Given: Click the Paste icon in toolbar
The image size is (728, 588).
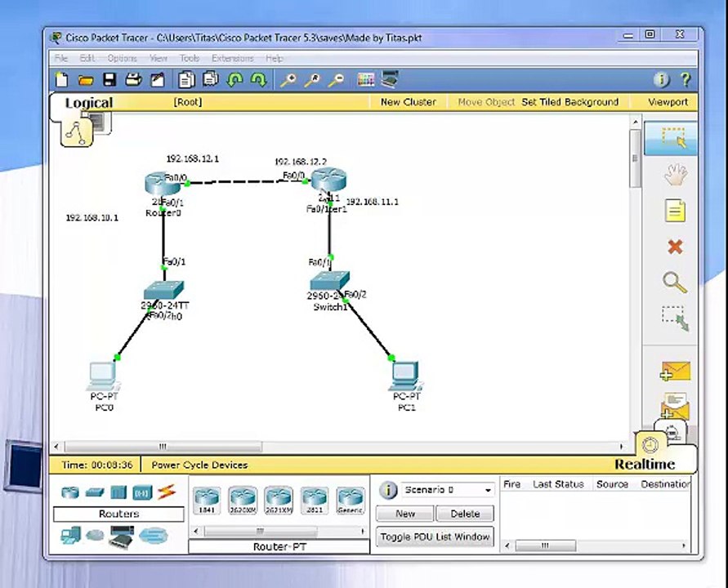Looking at the screenshot, I should coord(210,79).
